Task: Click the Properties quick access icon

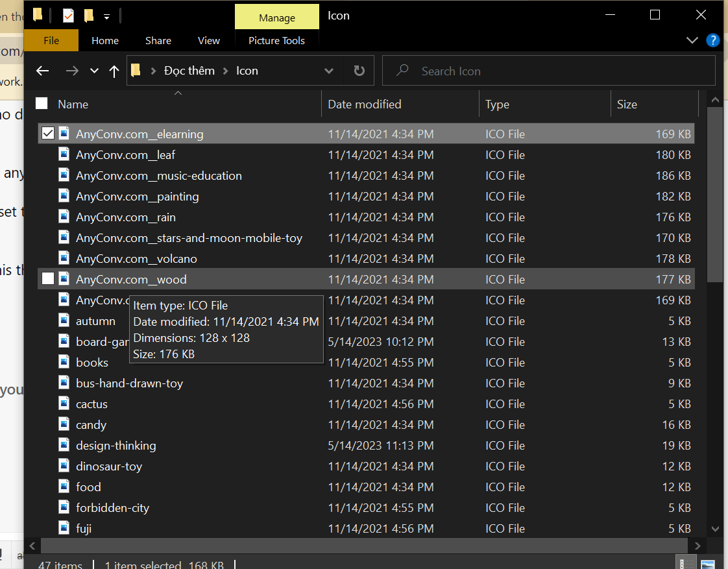Action: (x=68, y=16)
